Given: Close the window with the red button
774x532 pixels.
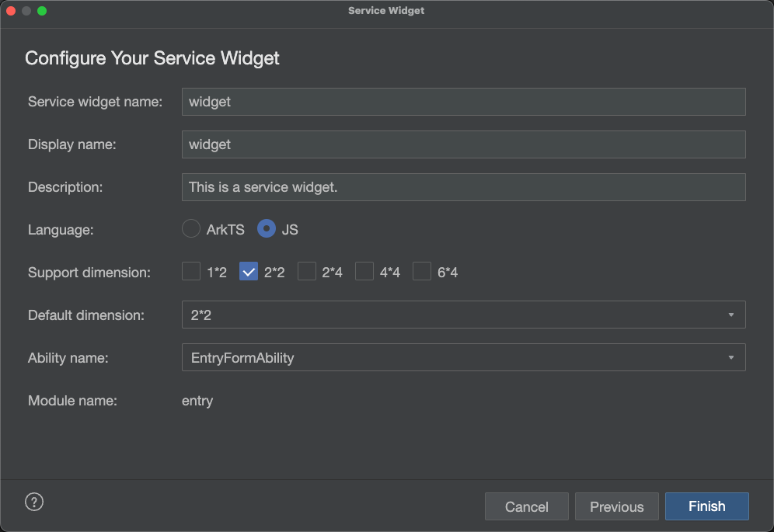Looking at the screenshot, I should (11, 11).
